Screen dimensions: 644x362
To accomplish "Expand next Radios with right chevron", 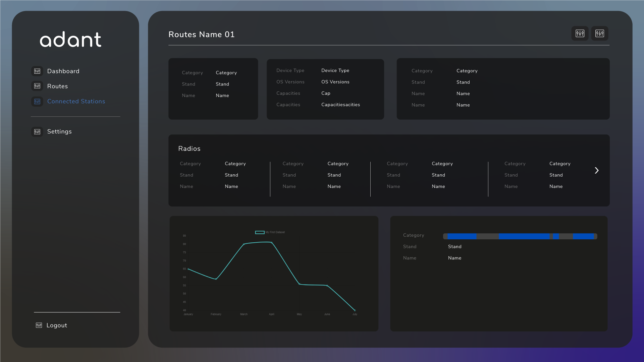I will pyautogui.click(x=597, y=171).
